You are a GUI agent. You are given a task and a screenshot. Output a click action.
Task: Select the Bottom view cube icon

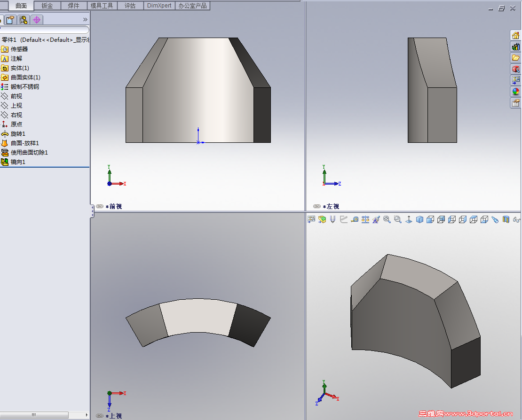(x=484, y=219)
